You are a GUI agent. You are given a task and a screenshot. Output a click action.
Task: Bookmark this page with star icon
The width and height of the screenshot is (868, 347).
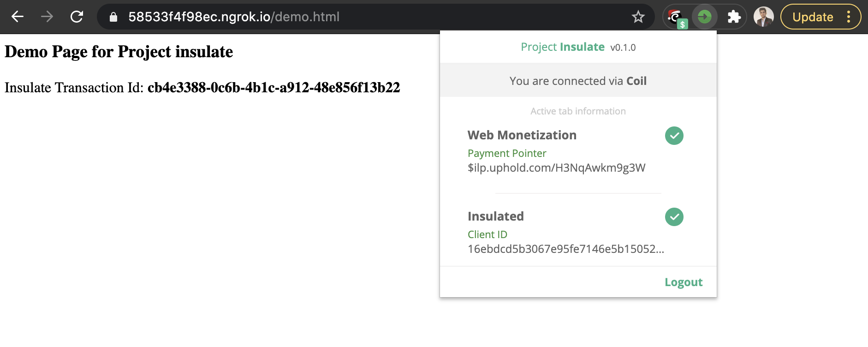pos(638,17)
